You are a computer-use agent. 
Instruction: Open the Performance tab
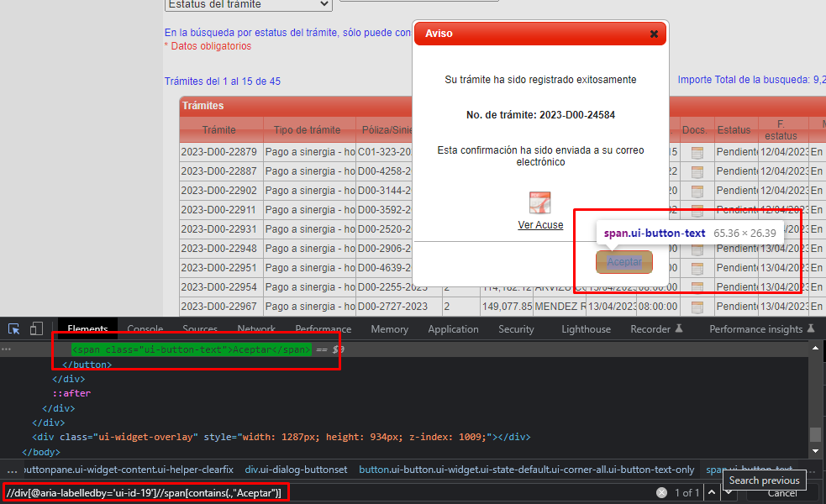(x=323, y=329)
